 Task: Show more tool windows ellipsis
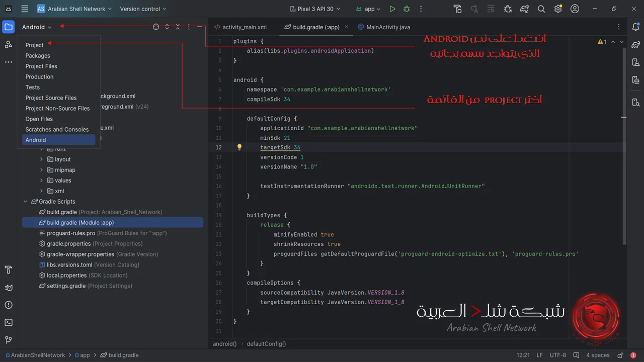tap(9, 62)
